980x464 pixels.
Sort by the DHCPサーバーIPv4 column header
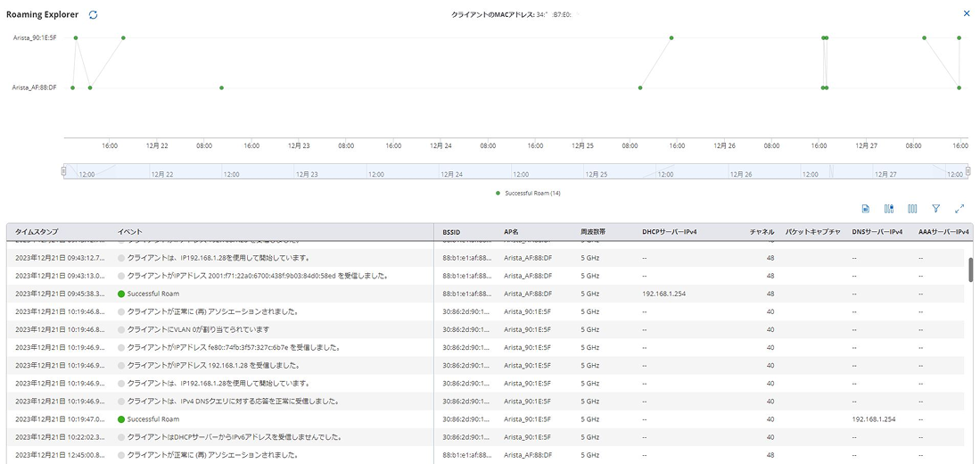pyautogui.click(x=670, y=232)
